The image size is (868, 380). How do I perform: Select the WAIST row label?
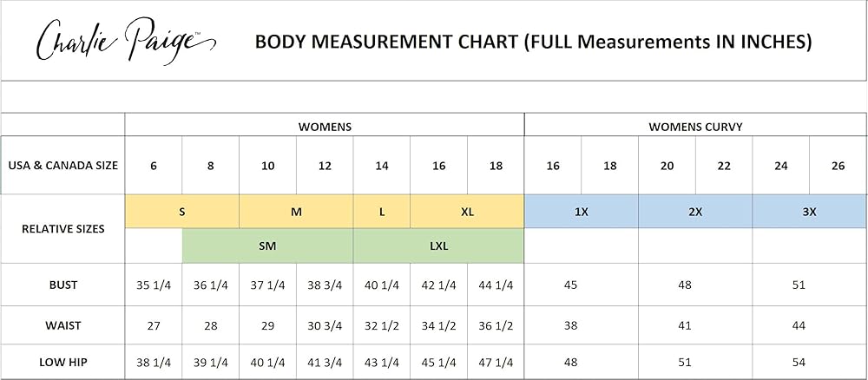tap(63, 325)
